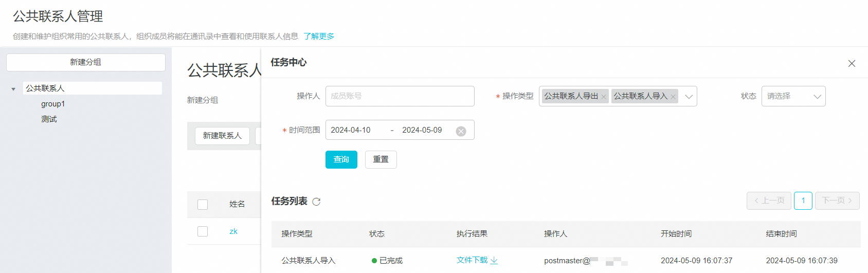This screenshot has width=868, height=273.
Task: Refresh the 任务列表 with the reload icon
Action: [x=316, y=202]
